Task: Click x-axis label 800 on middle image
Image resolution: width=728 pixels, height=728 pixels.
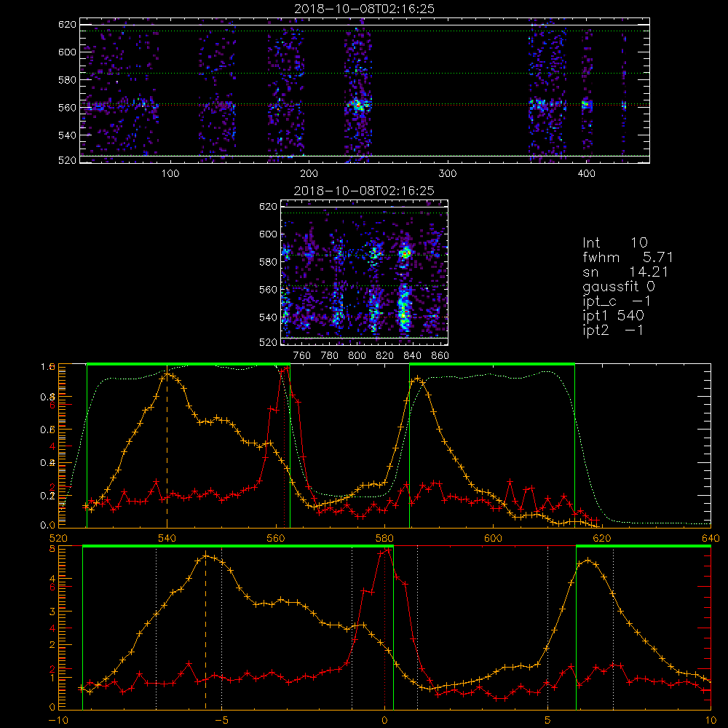Action: click(x=357, y=356)
